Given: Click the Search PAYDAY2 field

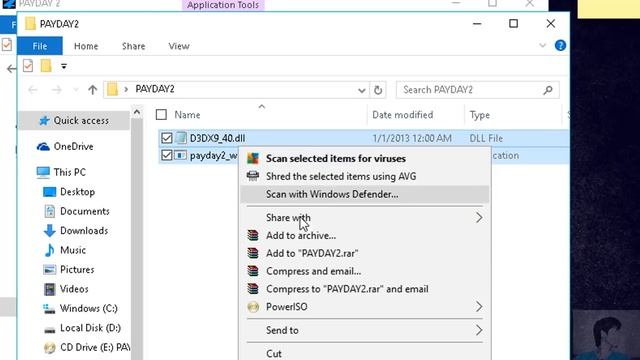Looking at the screenshot, I should 478,90.
